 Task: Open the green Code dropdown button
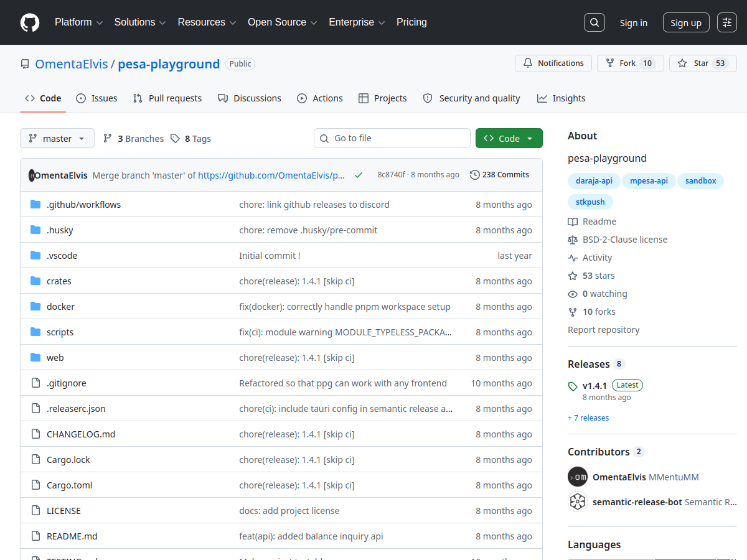tap(509, 138)
